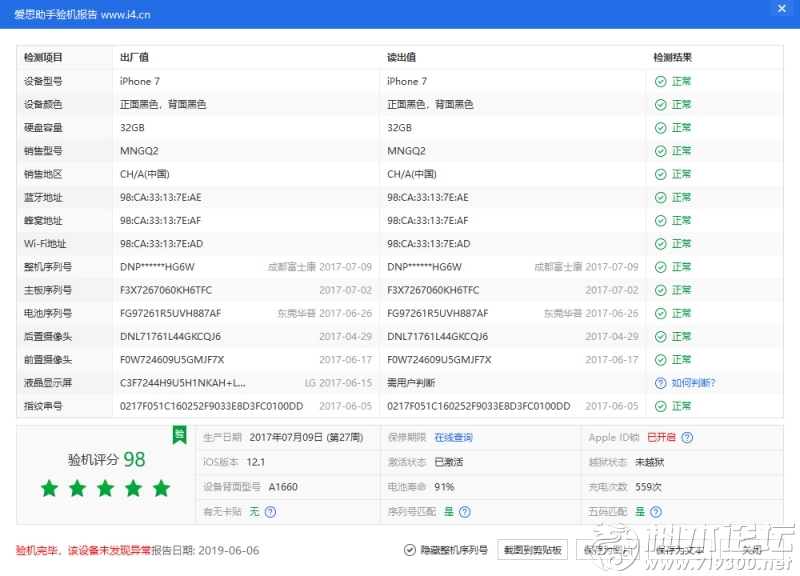Click the green check icon in 销售型号 row

coord(660,151)
